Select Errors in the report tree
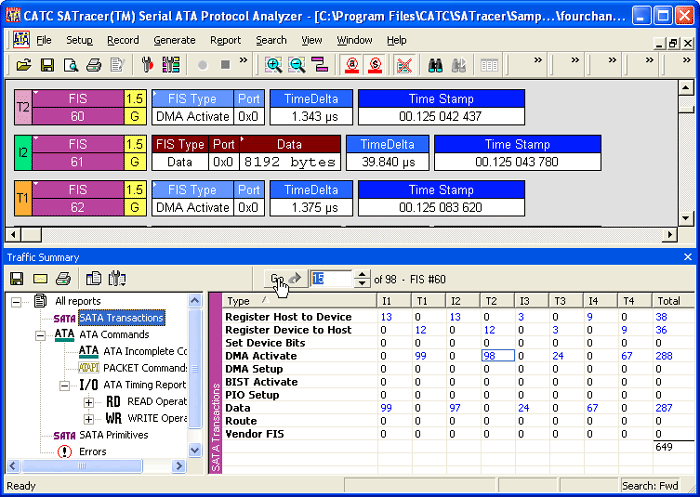The image size is (700, 497). coord(93,451)
